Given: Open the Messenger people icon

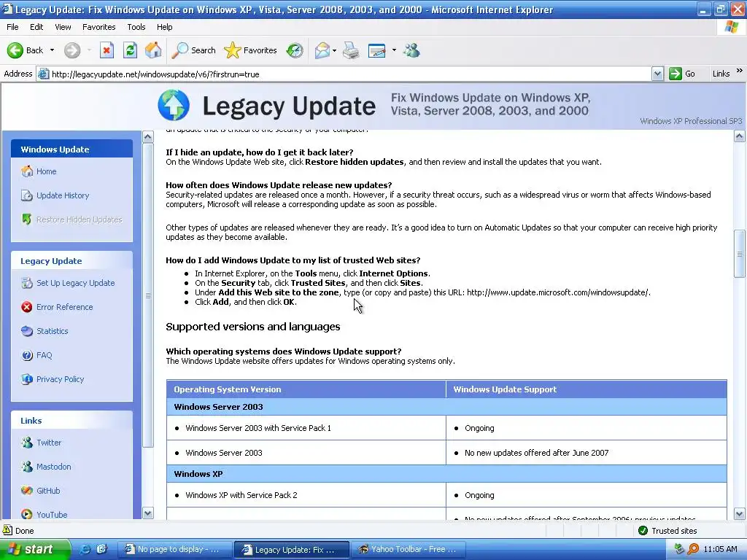Looking at the screenshot, I should tap(411, 50).
